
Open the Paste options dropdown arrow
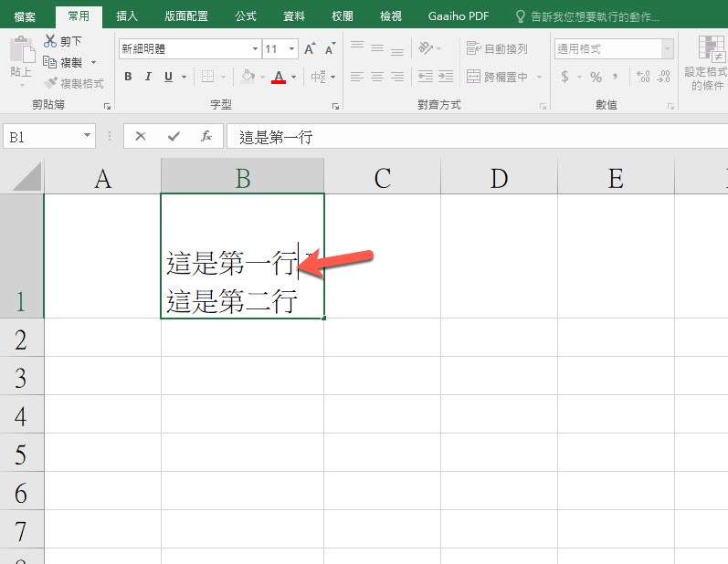point(22,85)
